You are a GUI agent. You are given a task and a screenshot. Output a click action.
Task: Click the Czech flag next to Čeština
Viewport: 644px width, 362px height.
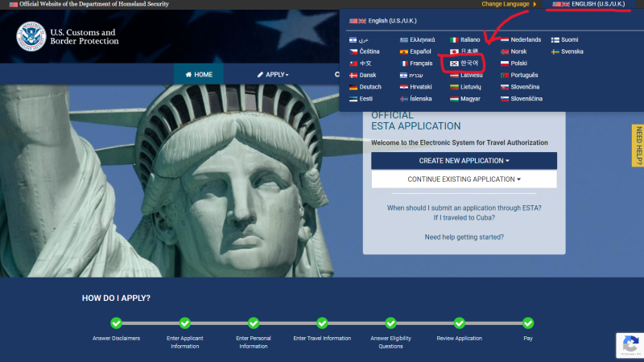pos(353,51)
